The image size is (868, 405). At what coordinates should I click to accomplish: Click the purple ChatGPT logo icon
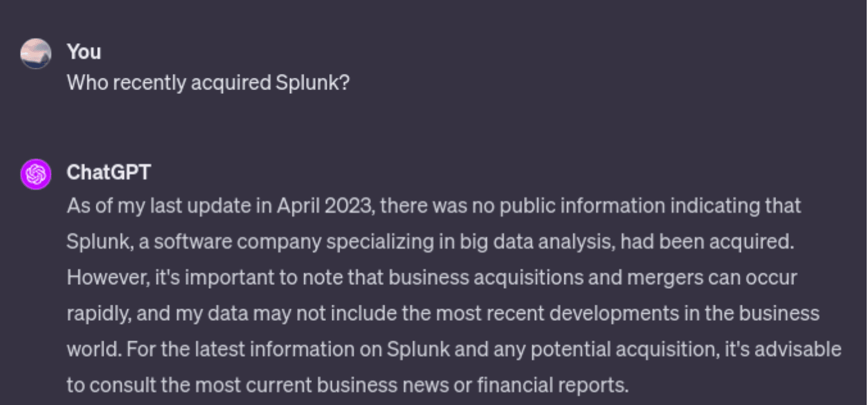pyautogui.click(x=36, y=174)
